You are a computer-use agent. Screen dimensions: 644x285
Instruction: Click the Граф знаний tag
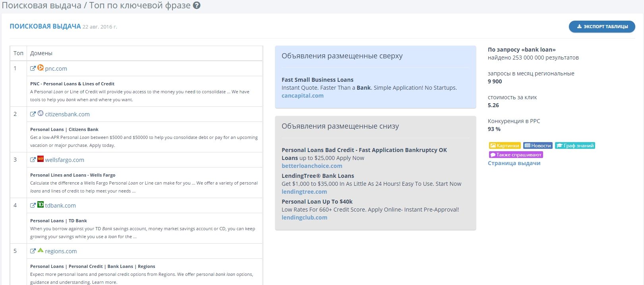(575, 146)
